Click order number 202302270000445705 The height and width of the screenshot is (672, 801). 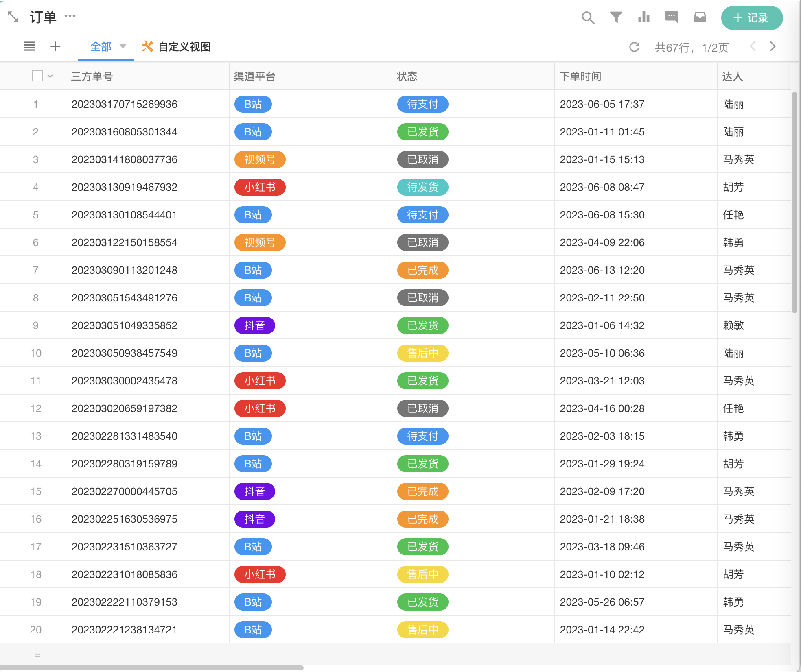125,491
